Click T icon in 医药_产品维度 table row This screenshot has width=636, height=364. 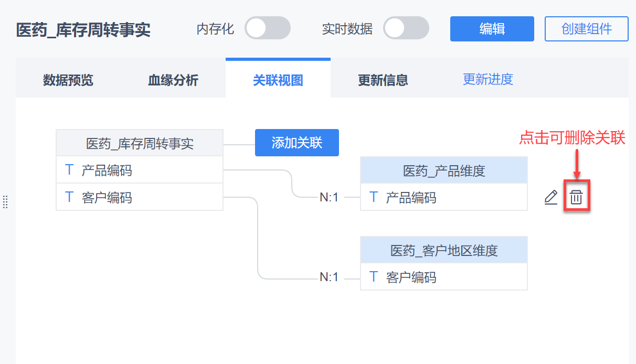pos(374,197)
